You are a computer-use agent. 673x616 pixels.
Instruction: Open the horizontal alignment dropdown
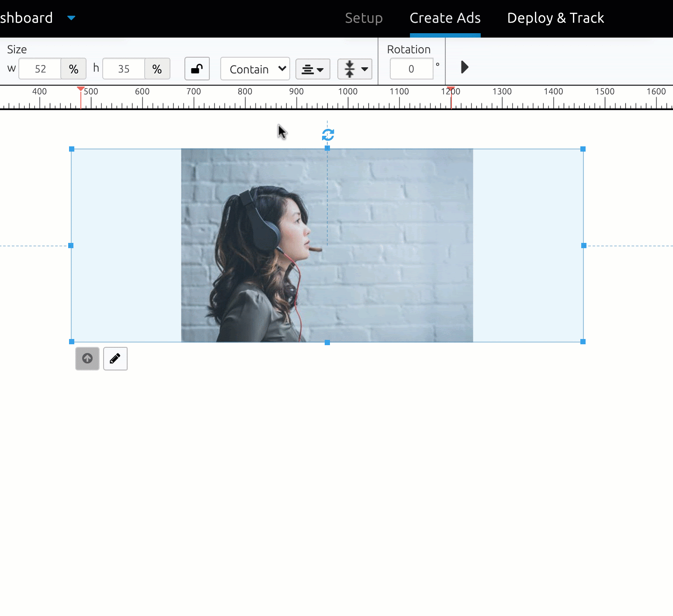313,69
